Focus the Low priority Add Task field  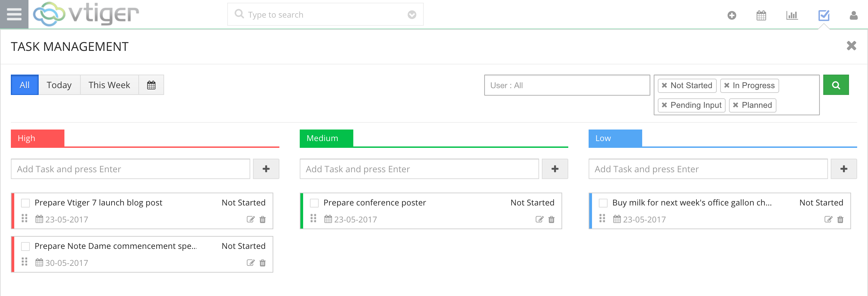tap(708, 169)
